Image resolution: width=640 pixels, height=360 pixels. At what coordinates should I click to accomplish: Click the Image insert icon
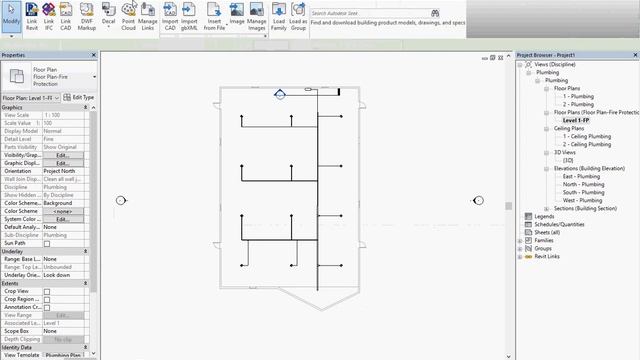(237, 9)
